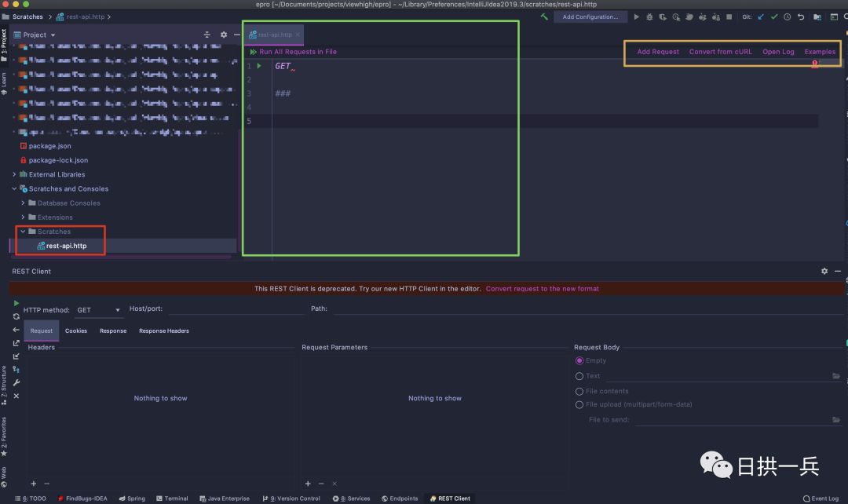Screen dimensions: 848x504
Task: Select package-lock.json file
Action: point(58,160)
